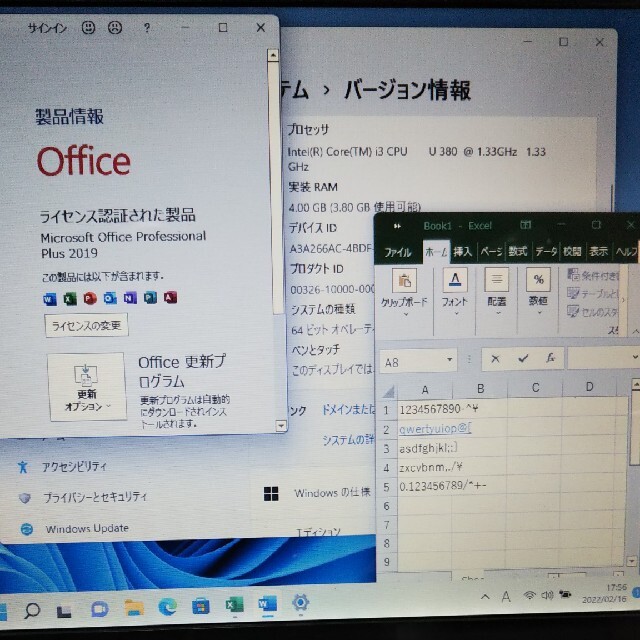Click the Wi-Fi icon in system tray
The width and height of the screenshot is (640, 640).
coord(529,596)
